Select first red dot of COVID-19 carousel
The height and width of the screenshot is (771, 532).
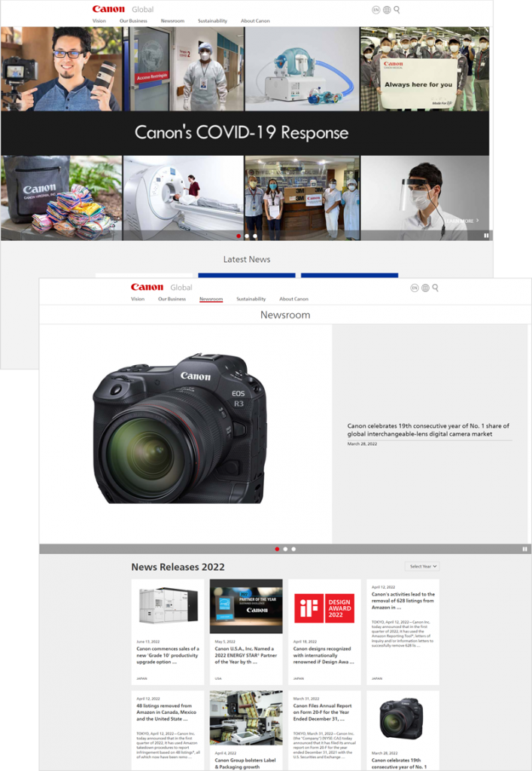coord(239,236)
